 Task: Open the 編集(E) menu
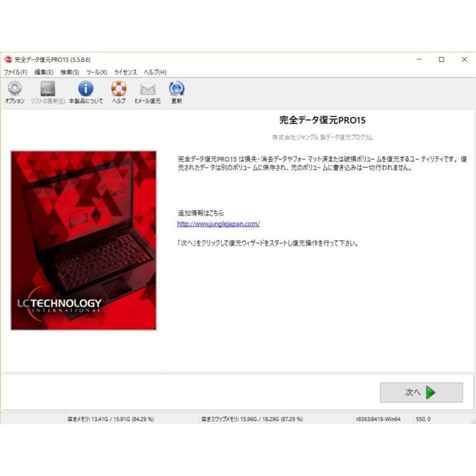coord(44,72)
